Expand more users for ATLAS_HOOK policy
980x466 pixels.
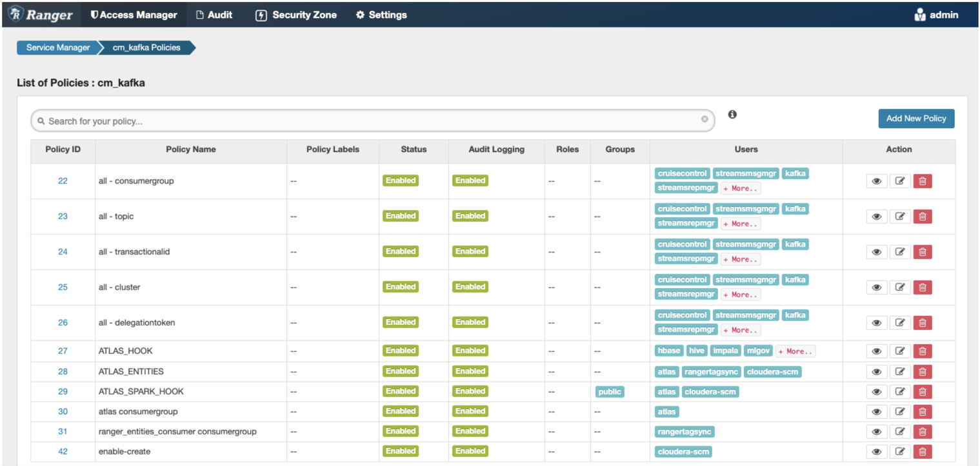point(795,351)
